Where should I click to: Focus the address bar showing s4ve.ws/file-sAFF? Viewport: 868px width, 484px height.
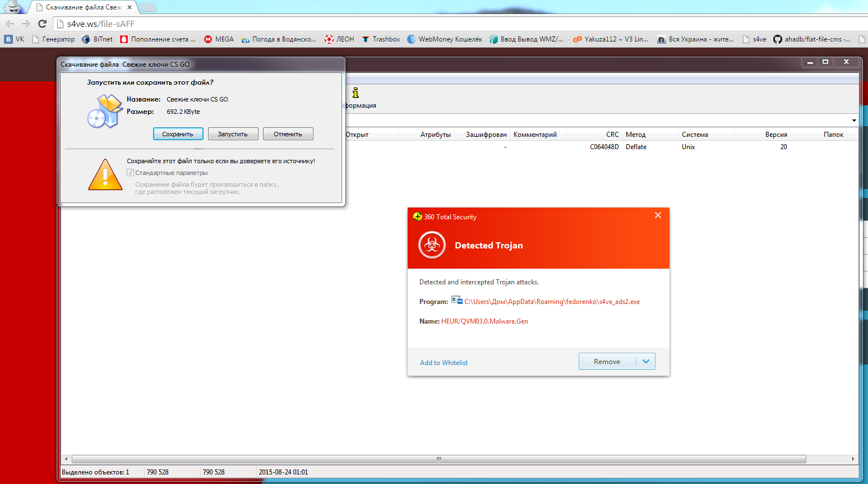(460, 24)
